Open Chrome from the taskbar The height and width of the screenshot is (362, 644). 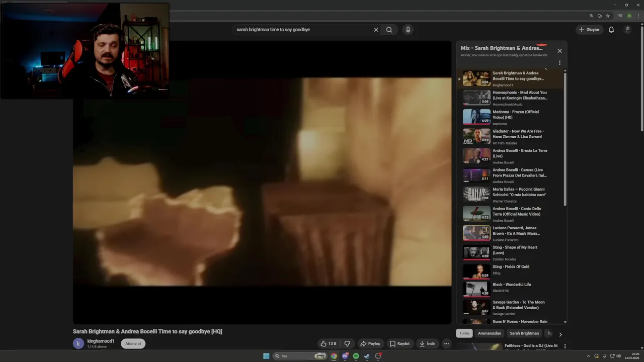click(334, 356)
